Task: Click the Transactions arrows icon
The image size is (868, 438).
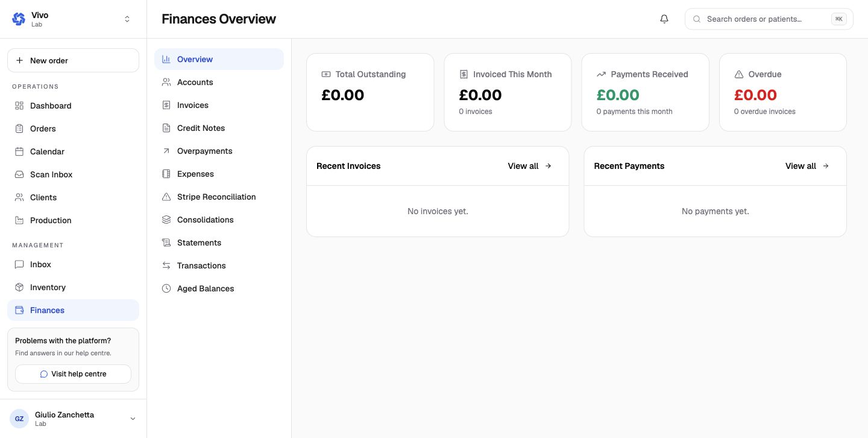Action: click(x=166, y=265)
